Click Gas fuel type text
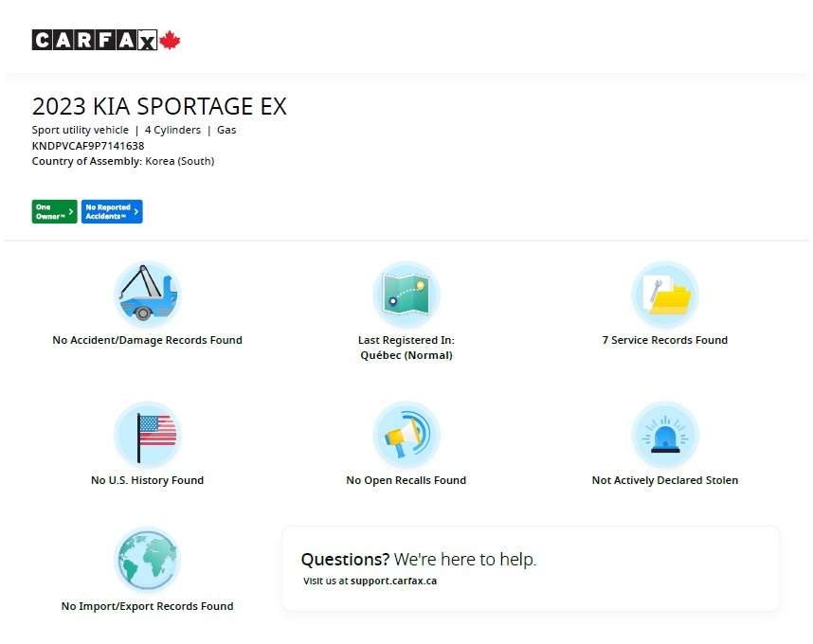The image size is (813, 644). (x=226, y=130)
